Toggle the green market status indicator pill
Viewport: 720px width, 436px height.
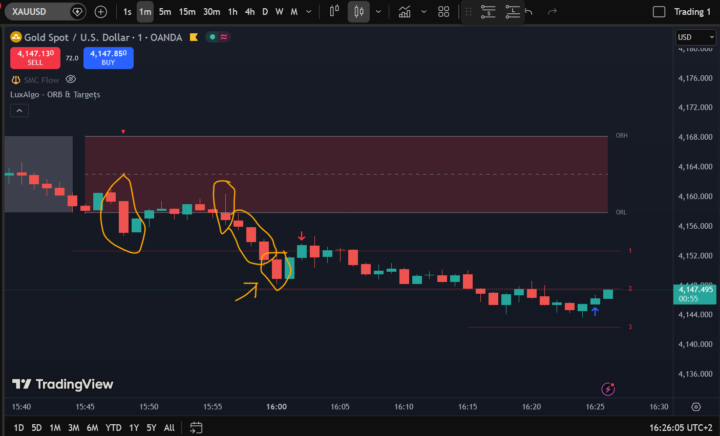click(218, 37)
